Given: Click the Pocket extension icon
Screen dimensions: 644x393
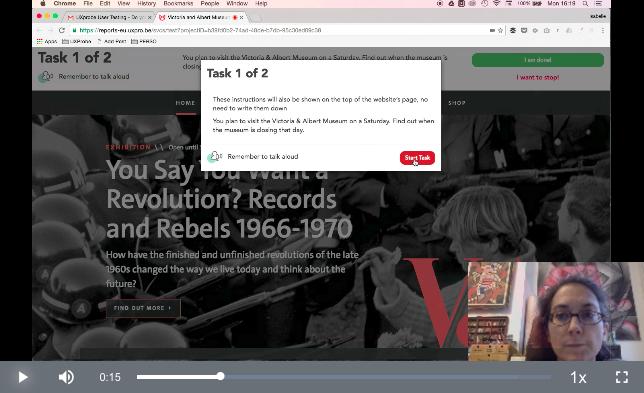Looking at the screenshot, I should (524, 30).
